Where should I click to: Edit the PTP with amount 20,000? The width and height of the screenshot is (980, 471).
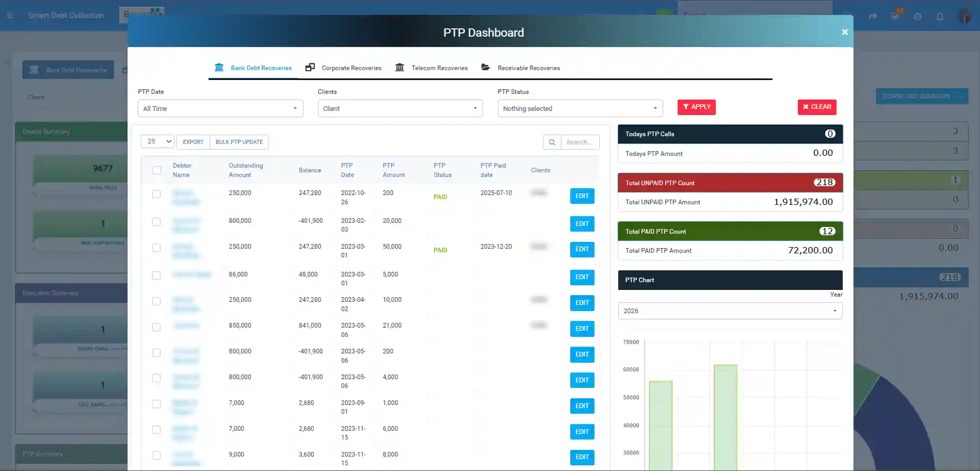(x=582, y=224)
